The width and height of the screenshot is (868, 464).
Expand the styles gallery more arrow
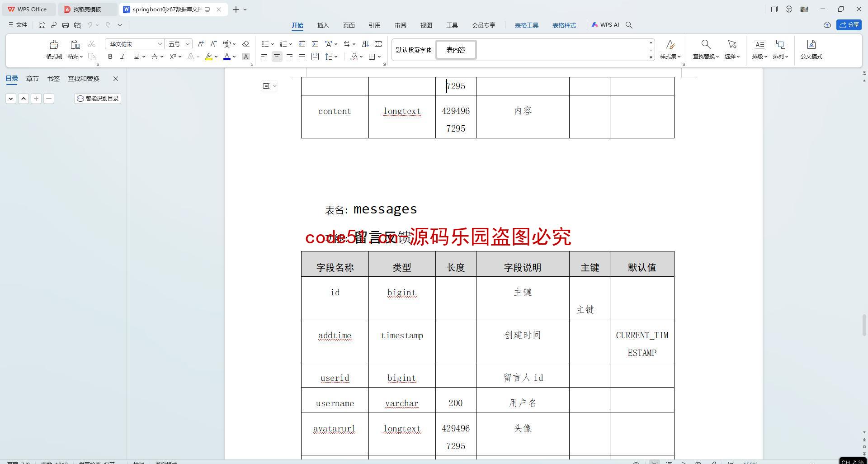[x=651, y=57]
